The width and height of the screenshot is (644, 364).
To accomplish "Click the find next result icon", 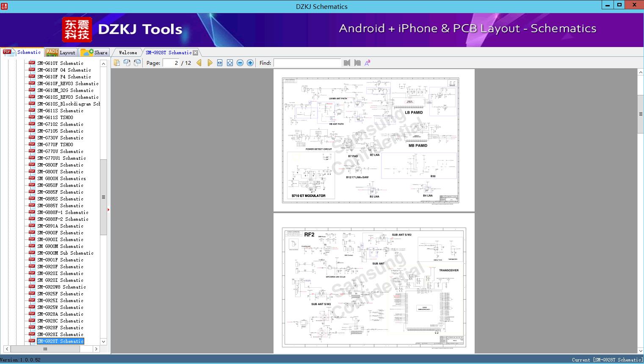I will coord(357,63).
